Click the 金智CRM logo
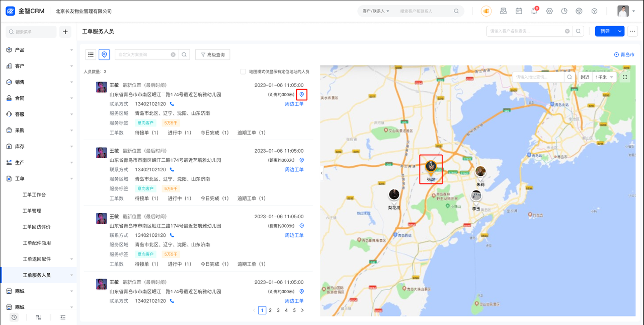Screen dimensions: 644x325 25,11
